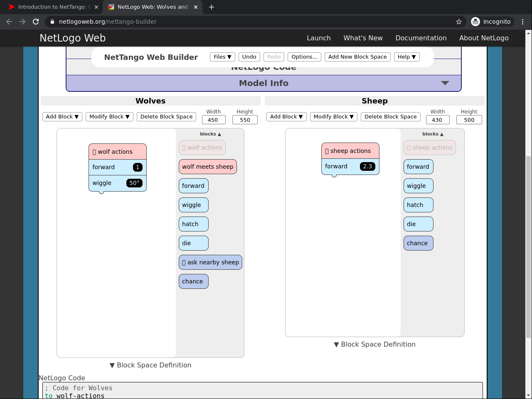Select the forward row in the wolf actions chain

(118, 167)
